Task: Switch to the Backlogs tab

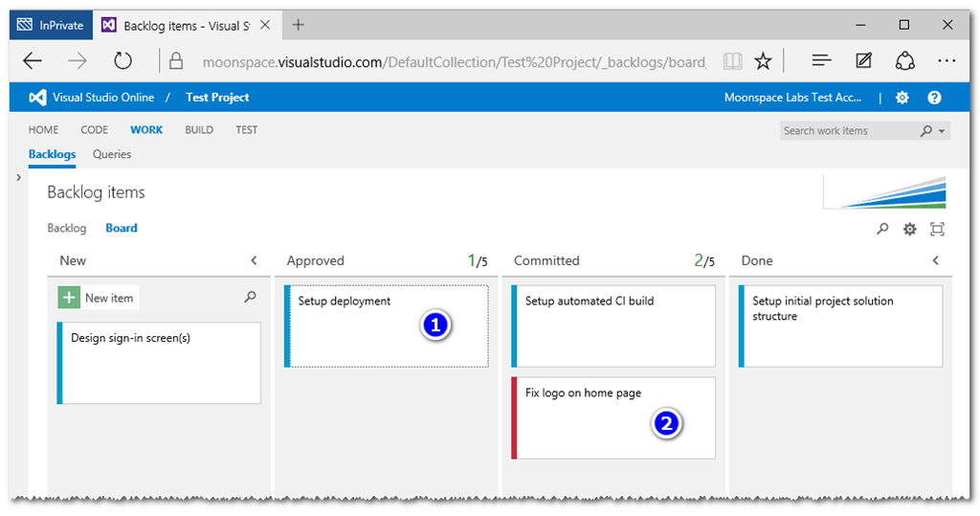Action: click(52, 154)
